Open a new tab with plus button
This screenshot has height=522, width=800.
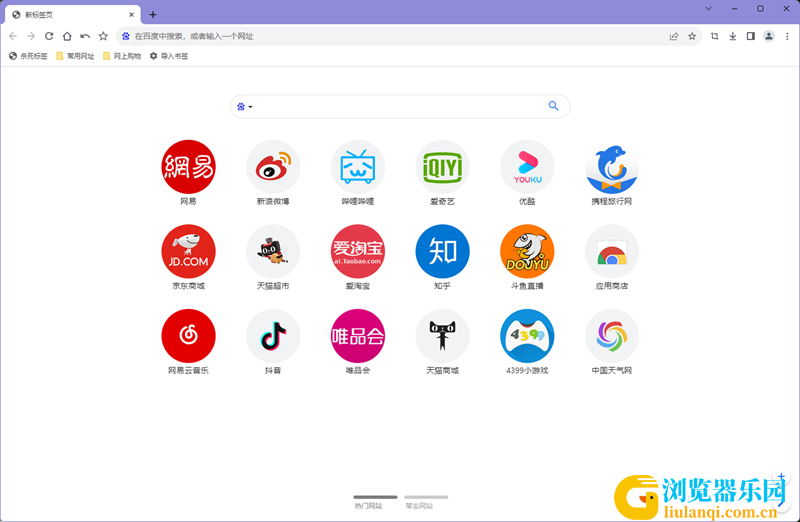153,15
